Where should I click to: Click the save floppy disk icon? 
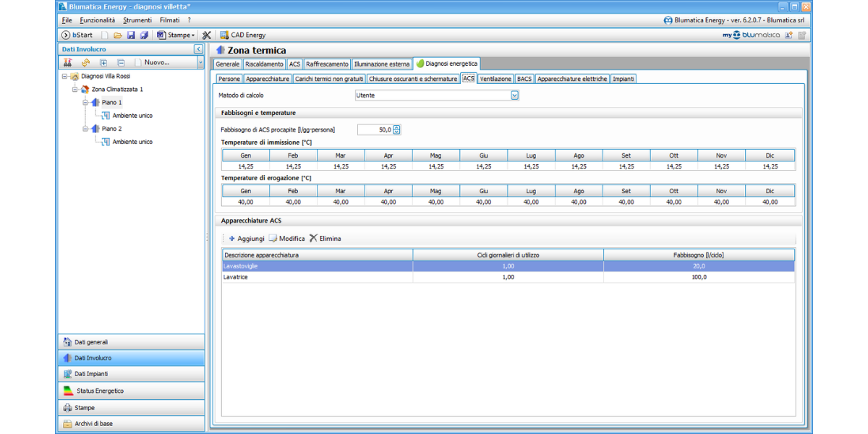[x=131, y=35]
